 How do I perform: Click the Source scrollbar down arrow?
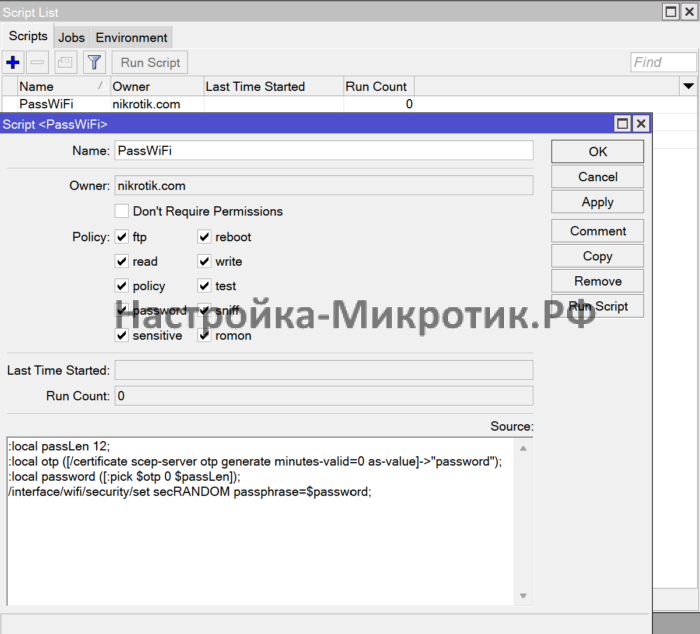click(x=523, y=596)
